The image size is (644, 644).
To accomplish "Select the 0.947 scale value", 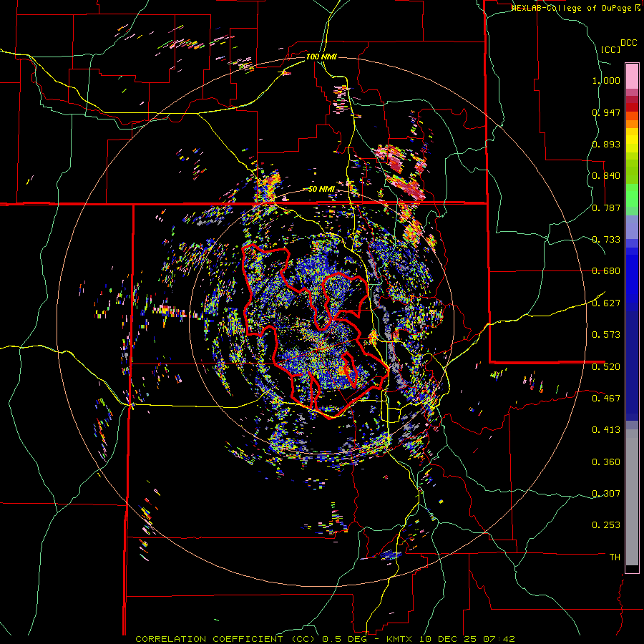I will tap(606, 112).
